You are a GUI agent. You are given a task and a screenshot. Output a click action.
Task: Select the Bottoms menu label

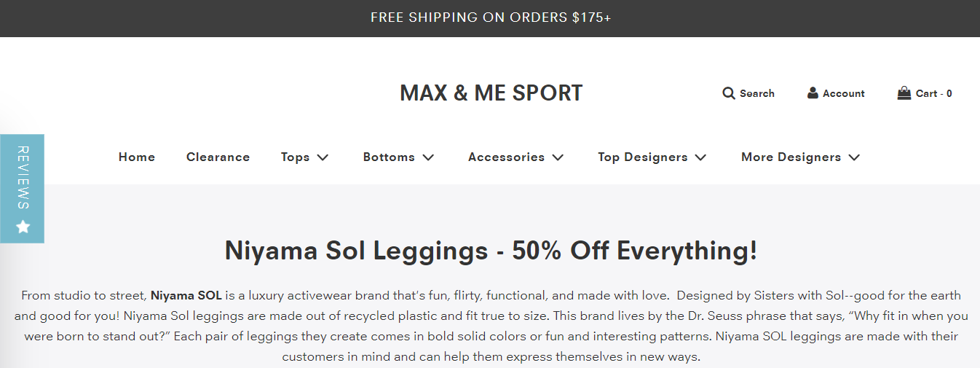coord(389,157)
